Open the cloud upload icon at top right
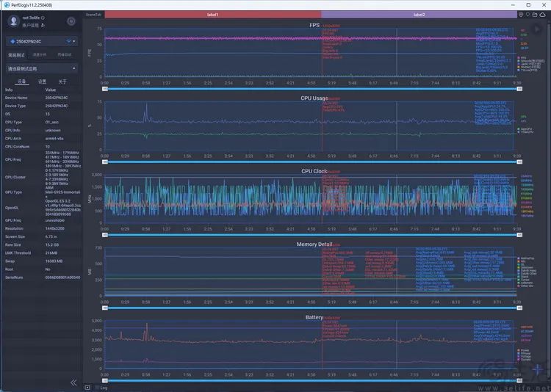 pyautogui.click(x=542, y=15)
